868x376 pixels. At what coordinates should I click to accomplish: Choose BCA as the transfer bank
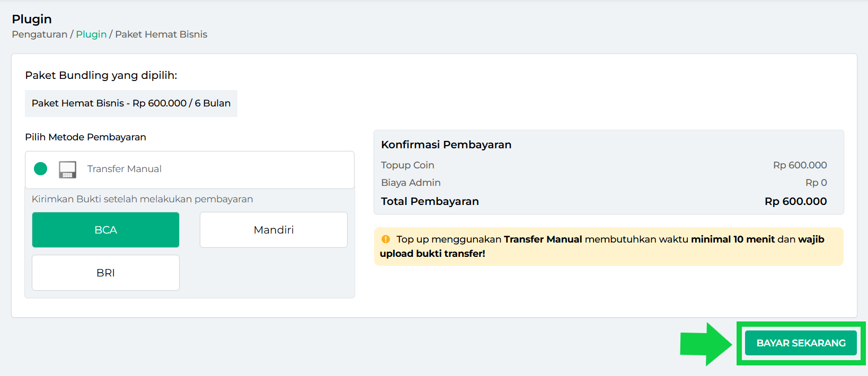(x=105, y=230)
